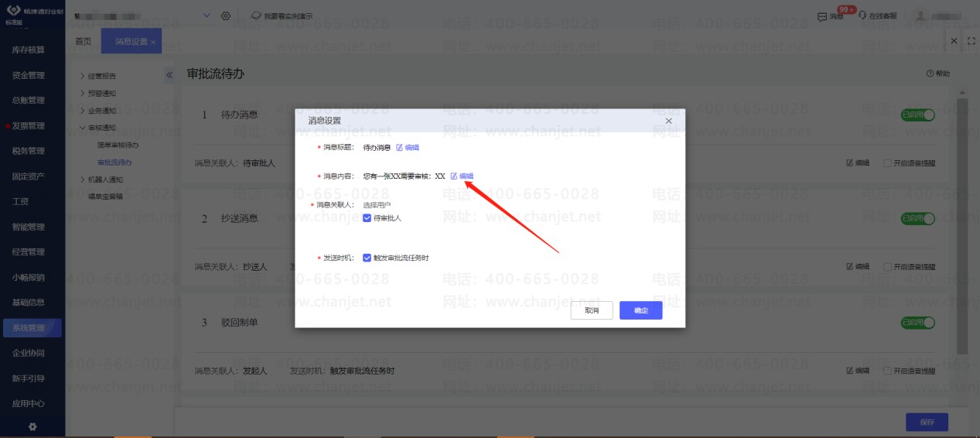Click 编辑 for the 抄送消息 row
The height and width of the screenshot is (438, 980).
coord(858,266)
